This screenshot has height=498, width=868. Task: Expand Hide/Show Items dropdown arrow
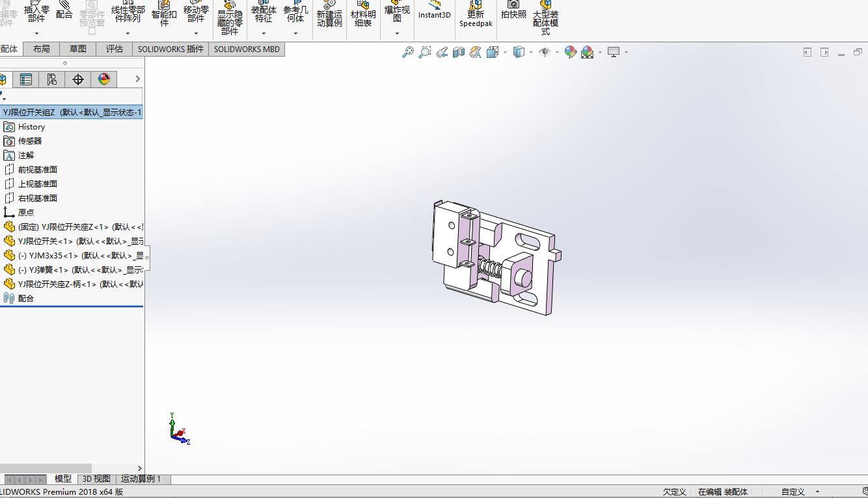[x=557, y=52]
